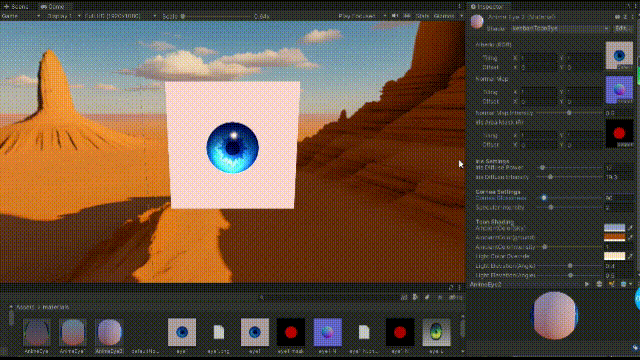
Task: Click the Albedo Offset Y field
Action: point(584,67)
